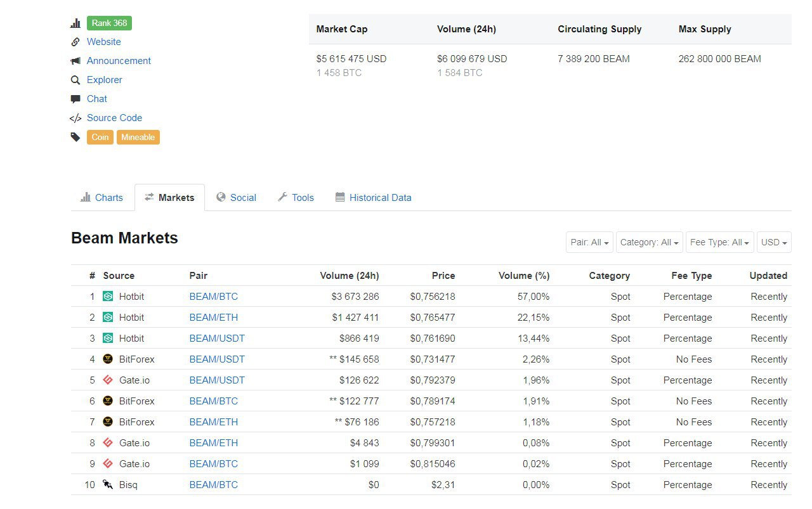Open Gate.io BEAM/USDT pair in row 5
The height and width of the screenshot is (509, 812).
[217, 380]
